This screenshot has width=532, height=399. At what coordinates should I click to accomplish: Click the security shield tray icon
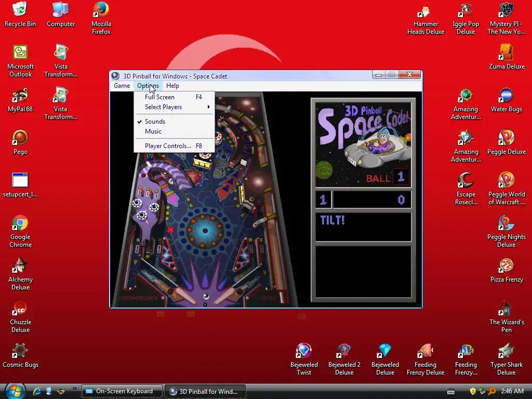[x=473, y=391]
